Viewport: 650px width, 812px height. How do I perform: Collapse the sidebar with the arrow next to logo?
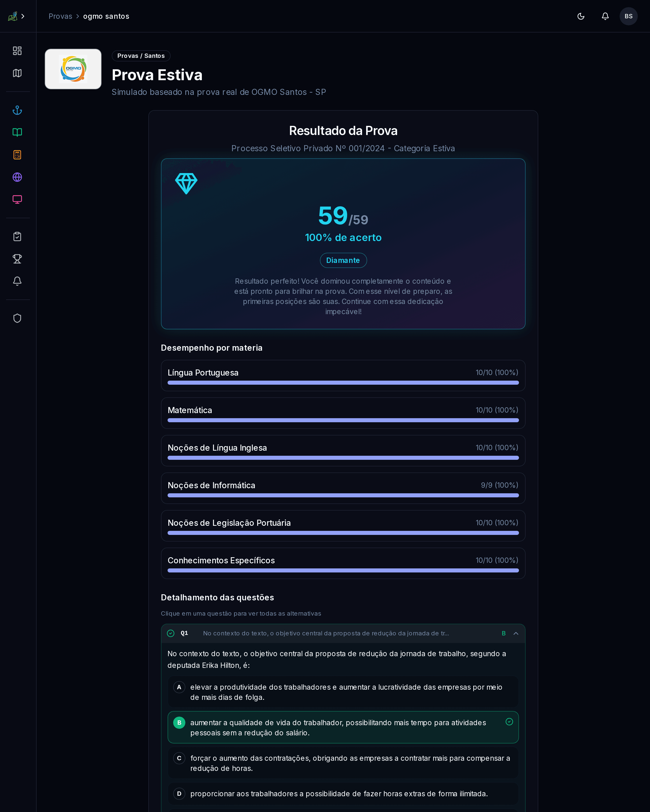pyautogui.click(x=23, y=16)
